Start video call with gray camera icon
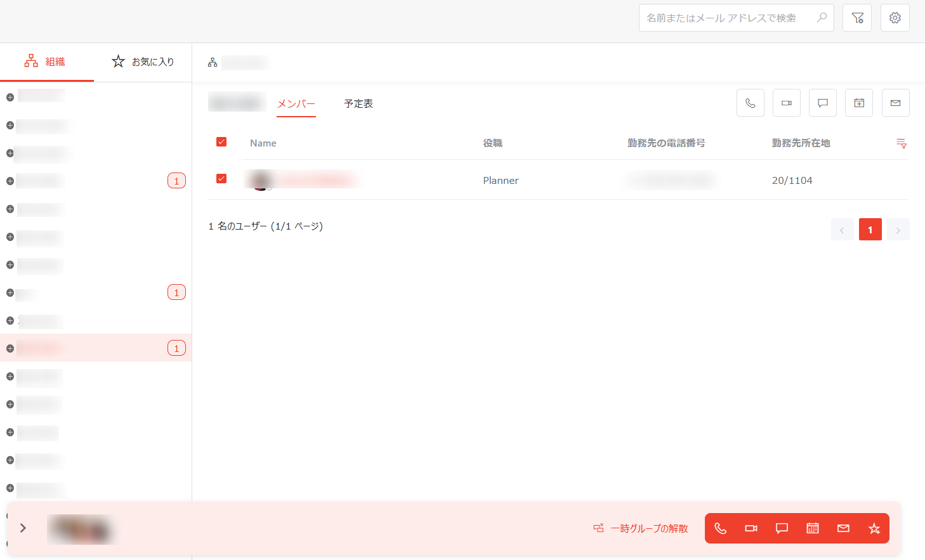The height and width of the screenshot is (560, 925). [x=787, y=103]
